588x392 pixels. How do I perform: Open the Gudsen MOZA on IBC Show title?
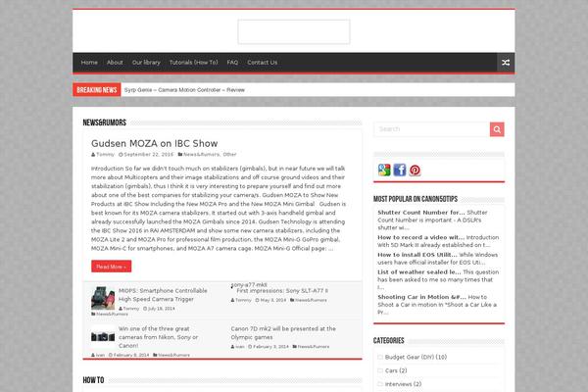coord(155,143)
